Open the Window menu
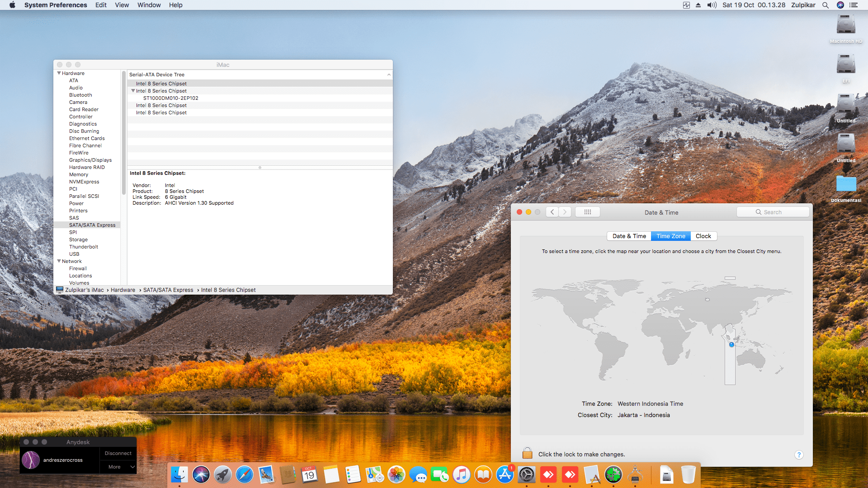The height and width of the screenshot is (488, 868). pos(149,5)
